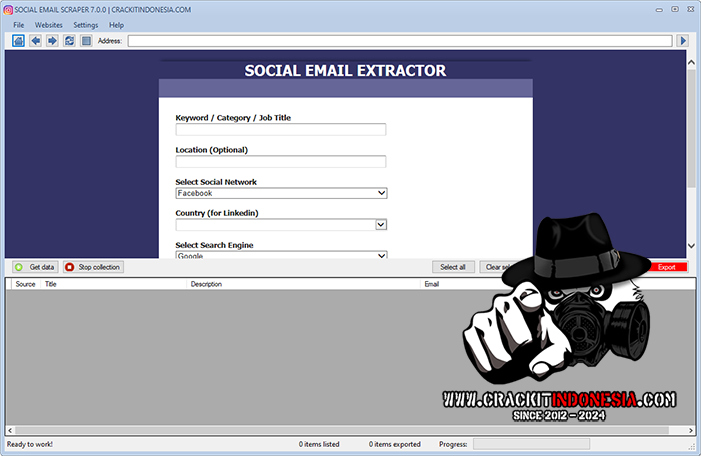Open the Websites menu

(49, 24)
